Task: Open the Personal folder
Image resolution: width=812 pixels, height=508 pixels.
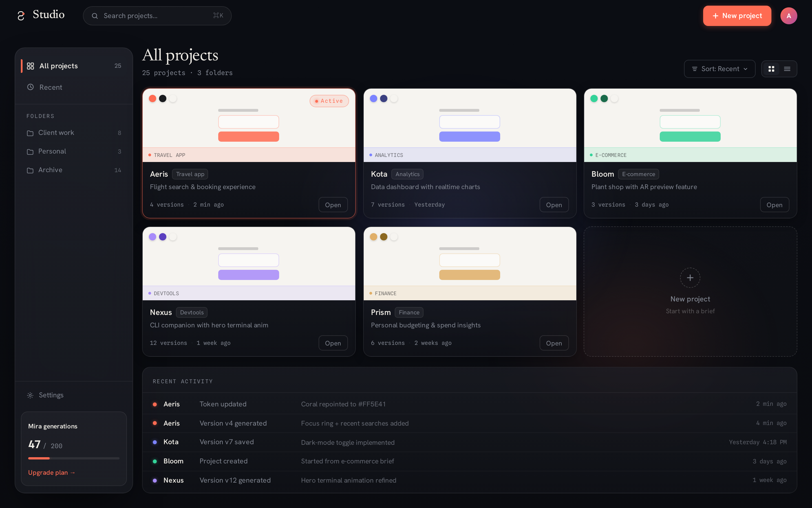Action: pyautogui.click(x=74, y=152)
